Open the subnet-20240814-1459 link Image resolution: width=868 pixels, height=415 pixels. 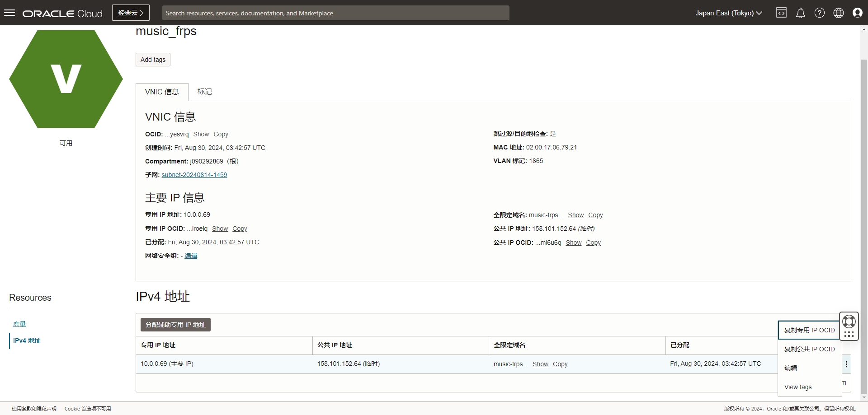[194, 175]
